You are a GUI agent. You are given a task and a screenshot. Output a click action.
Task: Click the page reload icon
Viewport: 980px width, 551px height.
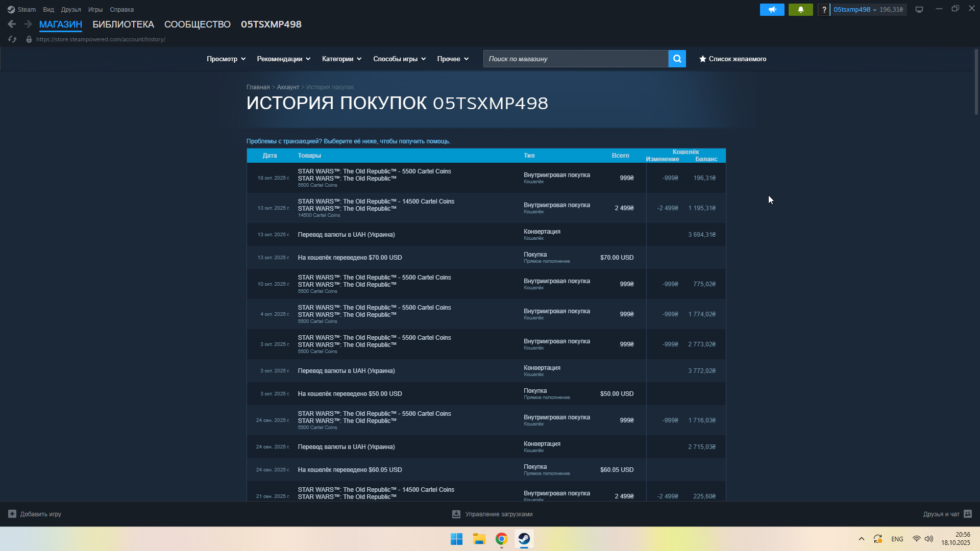pyautogui.click(x=12, y=39)
